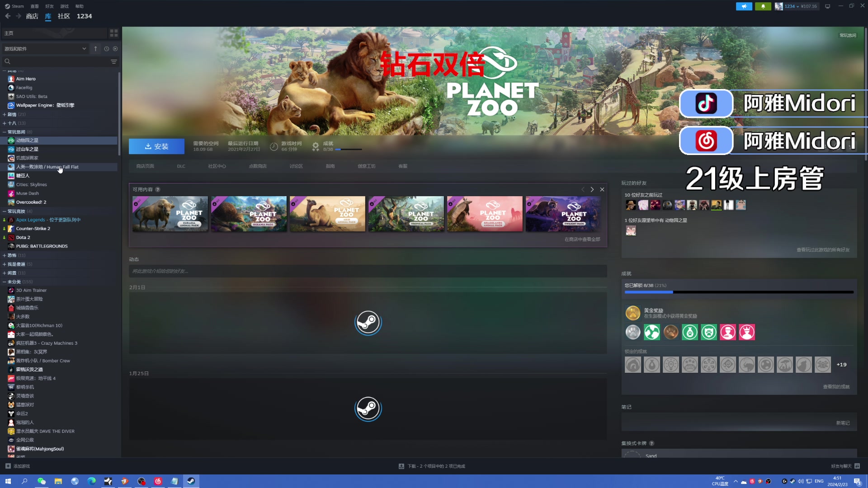Open the blue announcements megaphone icon
Image resolution: width=868 pixels, height=488 pixels.
[744, 6]
